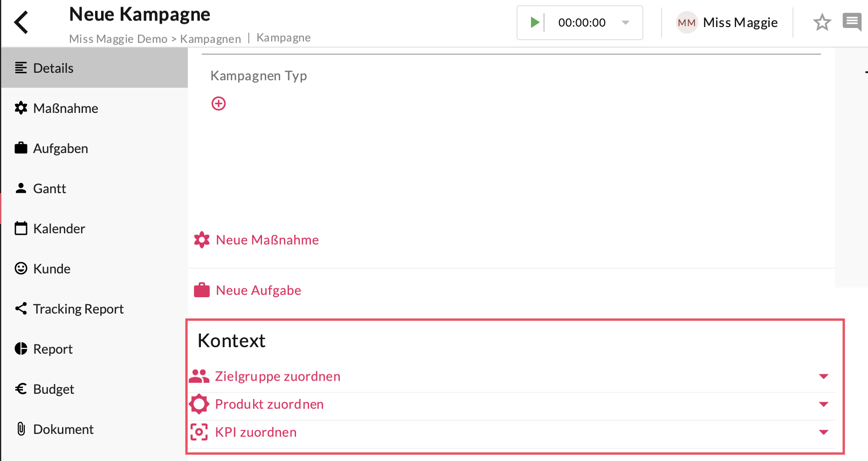Open the Budget section
Screen dimensions: 868x461
(x=54, y=389)
